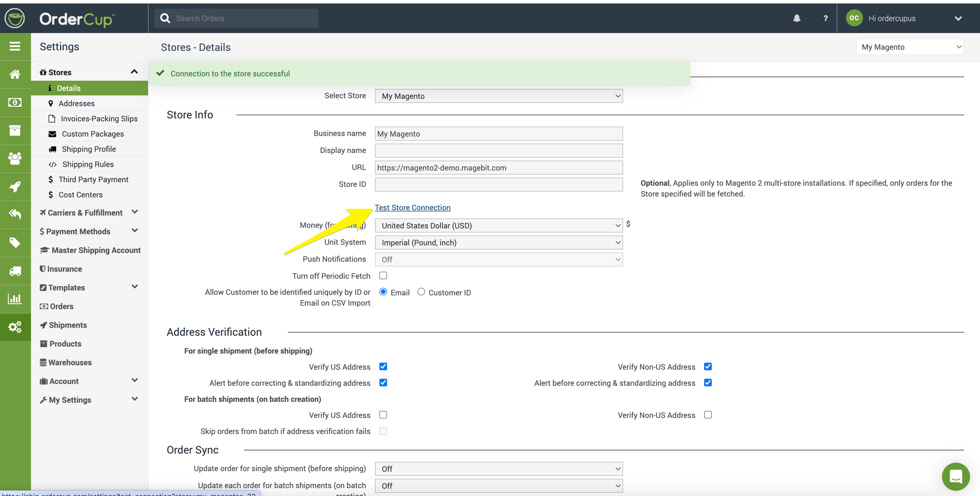Go to Invoices-Packing Slips menu item

(x=99, y=119)
